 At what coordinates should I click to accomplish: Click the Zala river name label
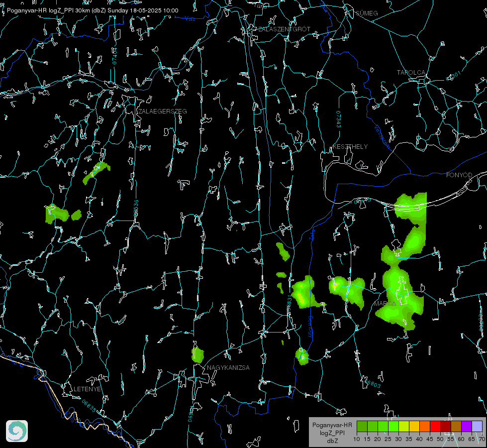coord(312,235)
